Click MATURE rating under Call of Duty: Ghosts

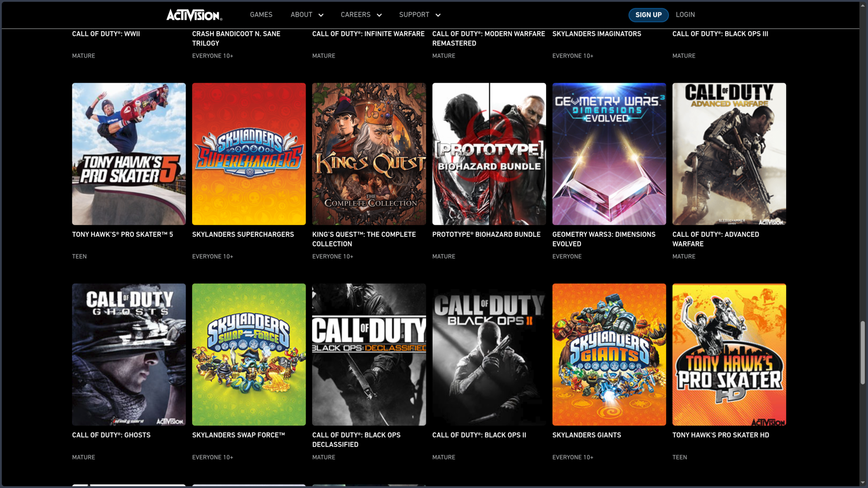pos(84,457)
